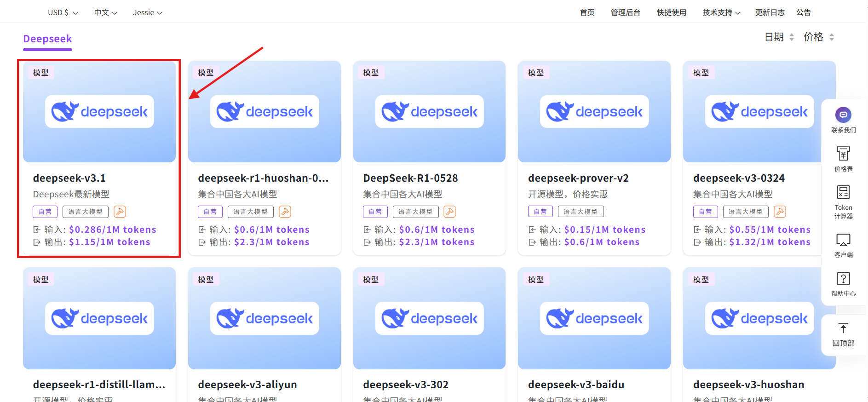Click the 自营 tag on deepseek-v3.1

(x=45, y=212)
